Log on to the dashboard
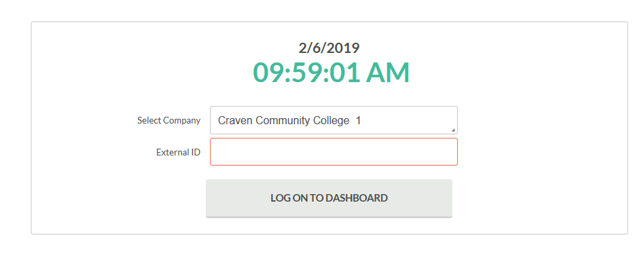The height and width of the screenshot is (262, 644). pyautogui.click(x=329, y=198)
